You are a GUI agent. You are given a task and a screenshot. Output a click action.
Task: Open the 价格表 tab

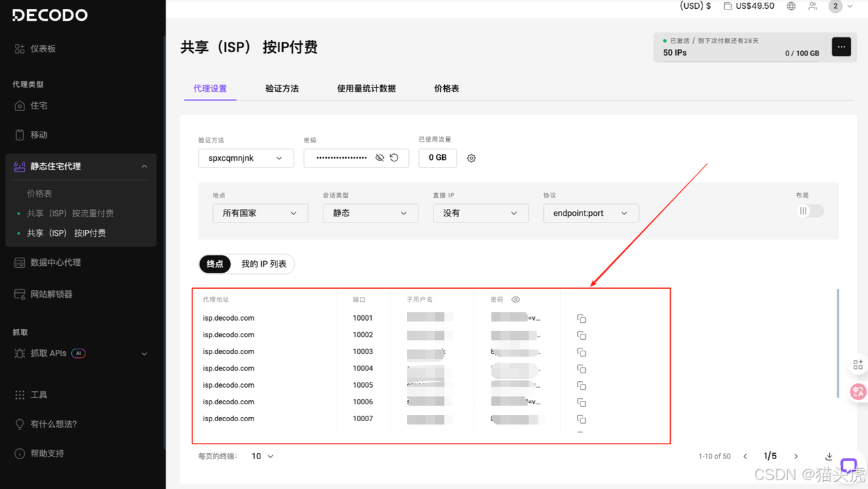(x=446, y=88)
